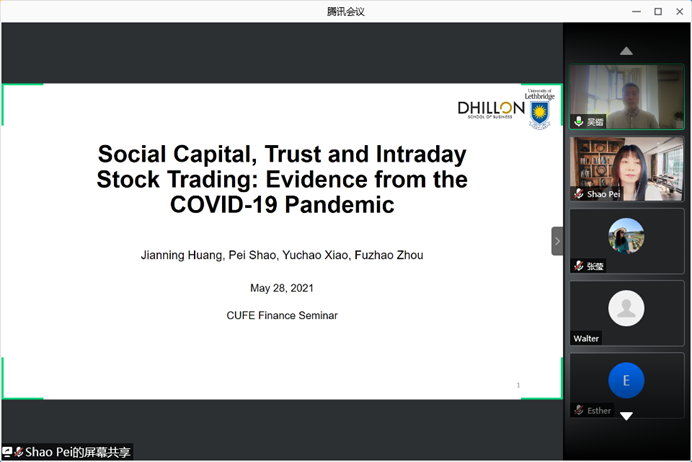Click Walter's gray default avatar
Image resolution: width=692 pixels, height=462 pixels.
(627, 308)
